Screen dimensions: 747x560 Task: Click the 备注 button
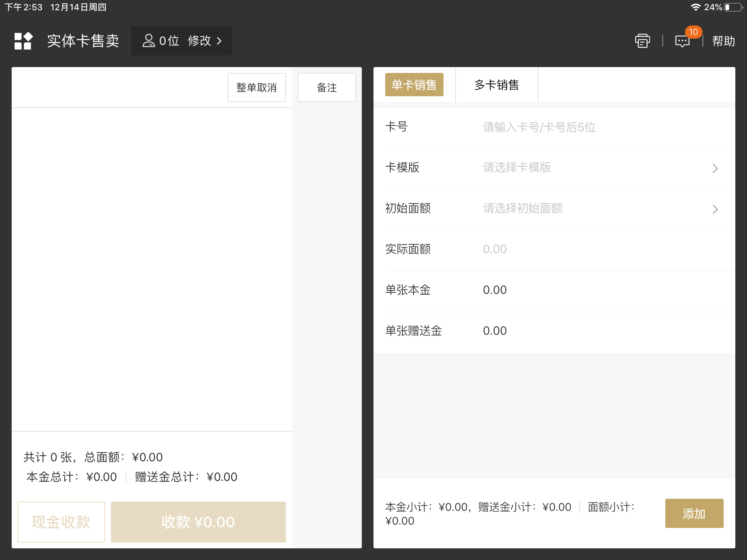(x=326, y=87)
